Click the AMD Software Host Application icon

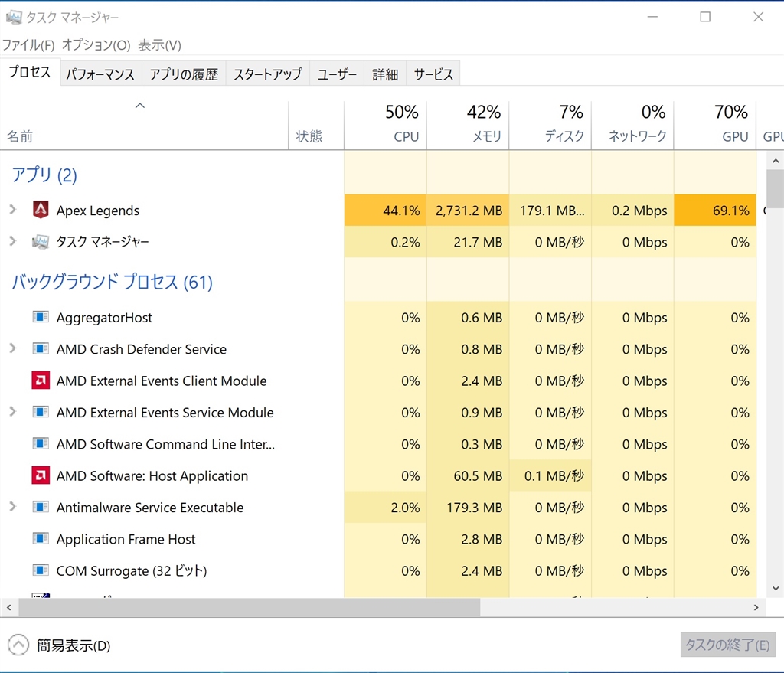[x=41, y=475]
